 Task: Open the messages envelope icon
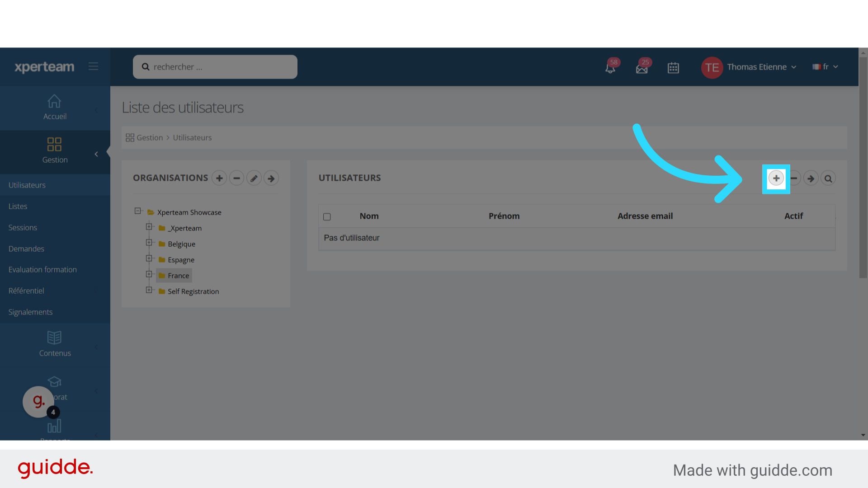pos(642,68)
